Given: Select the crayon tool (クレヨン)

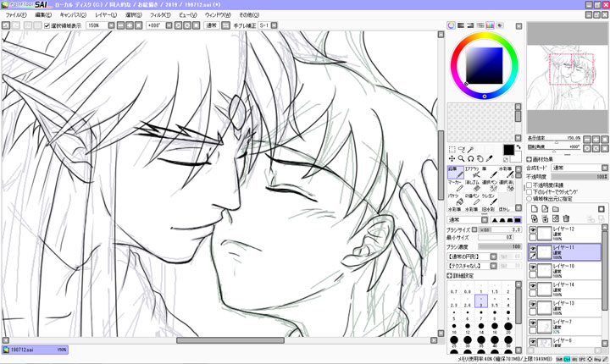Looking at the screenshot, I should tap(490, 200).
